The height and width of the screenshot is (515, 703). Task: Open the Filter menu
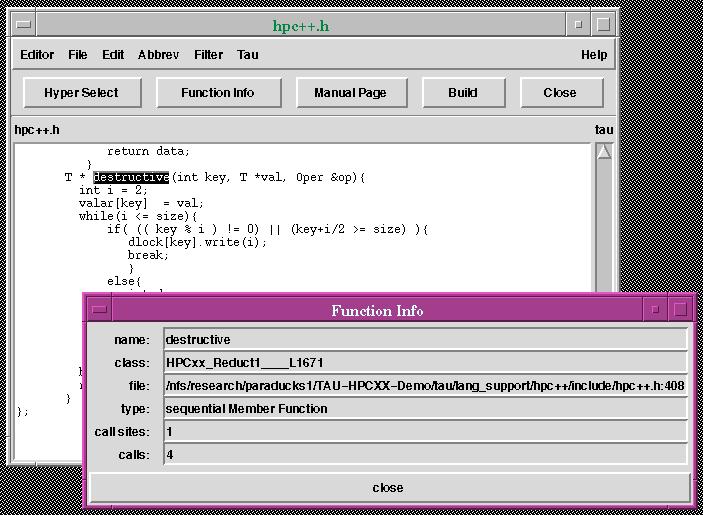(x=208, y=55)
